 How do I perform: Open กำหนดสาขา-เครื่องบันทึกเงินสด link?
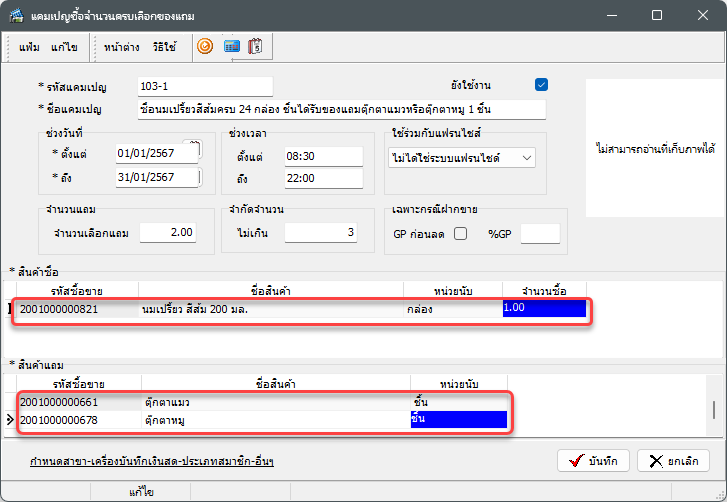click(x=152, y=461)
